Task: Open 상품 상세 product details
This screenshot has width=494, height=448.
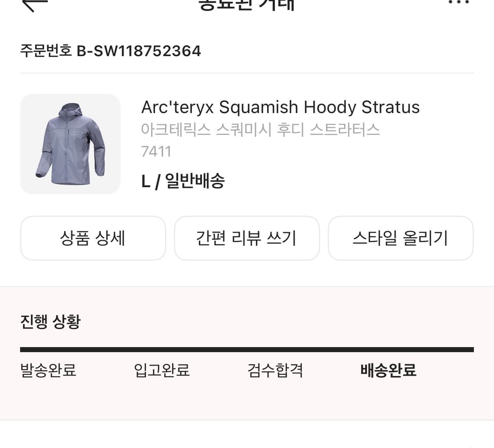Action: pos(93,238)
